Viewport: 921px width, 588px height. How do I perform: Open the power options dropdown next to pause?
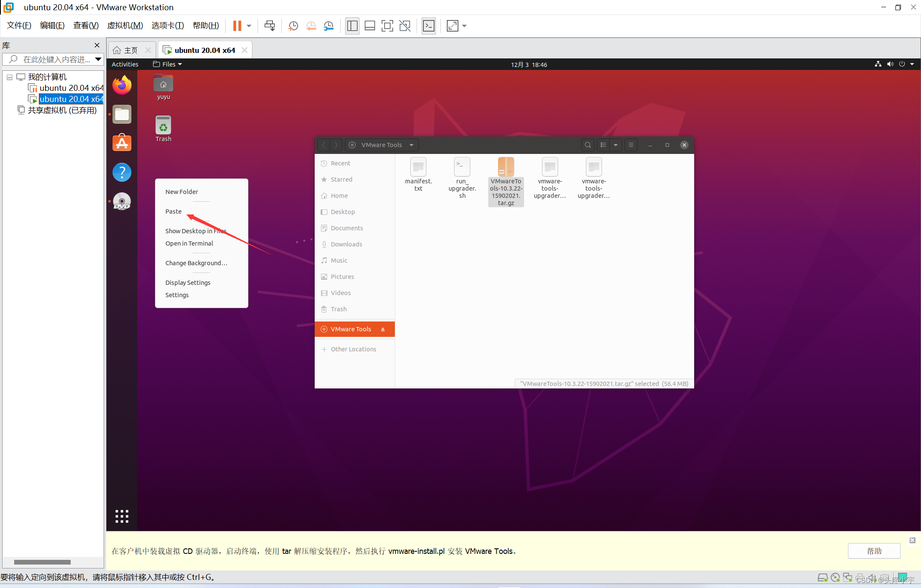pos(249,26)
